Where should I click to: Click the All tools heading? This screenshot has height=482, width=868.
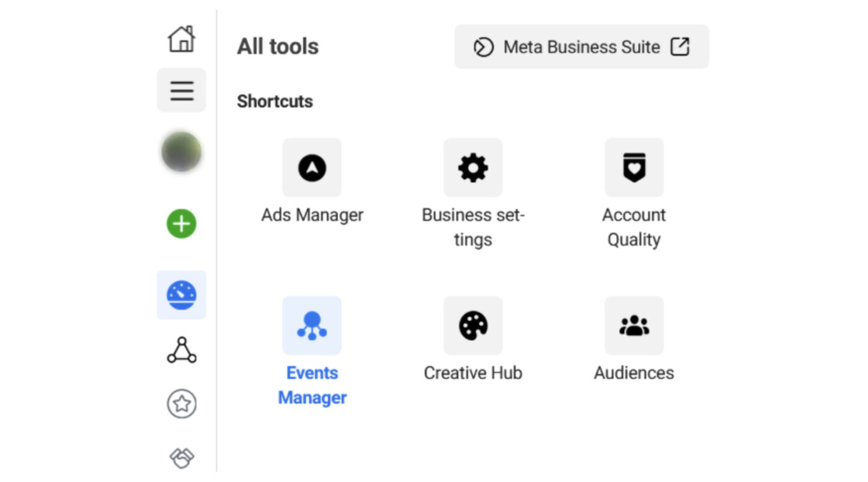[278, 46]
